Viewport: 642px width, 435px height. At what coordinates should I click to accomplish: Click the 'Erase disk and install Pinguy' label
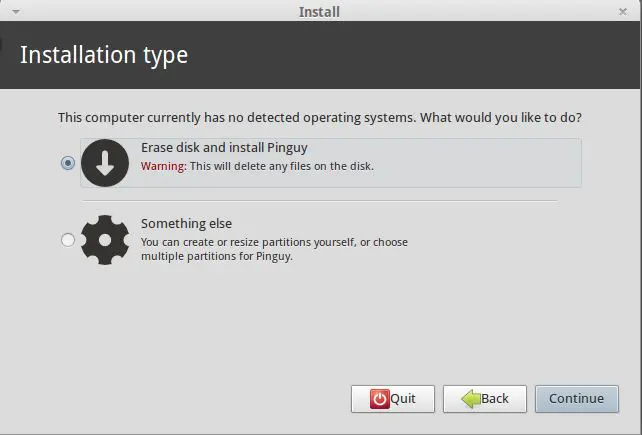(x=224, y=148)
